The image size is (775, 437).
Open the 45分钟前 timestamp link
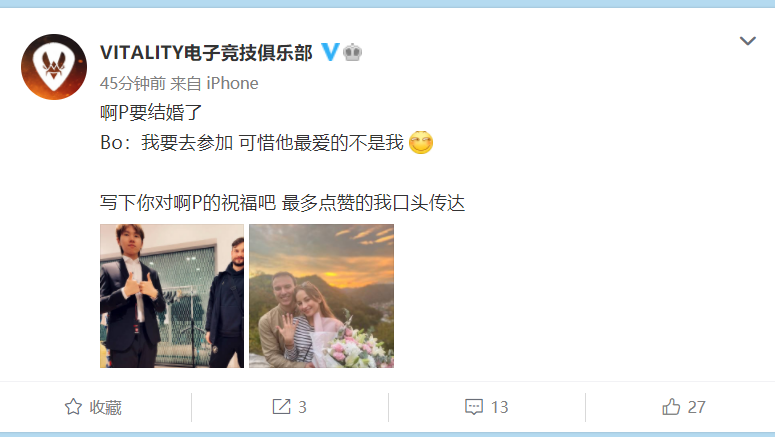click(x=132, y=83)
